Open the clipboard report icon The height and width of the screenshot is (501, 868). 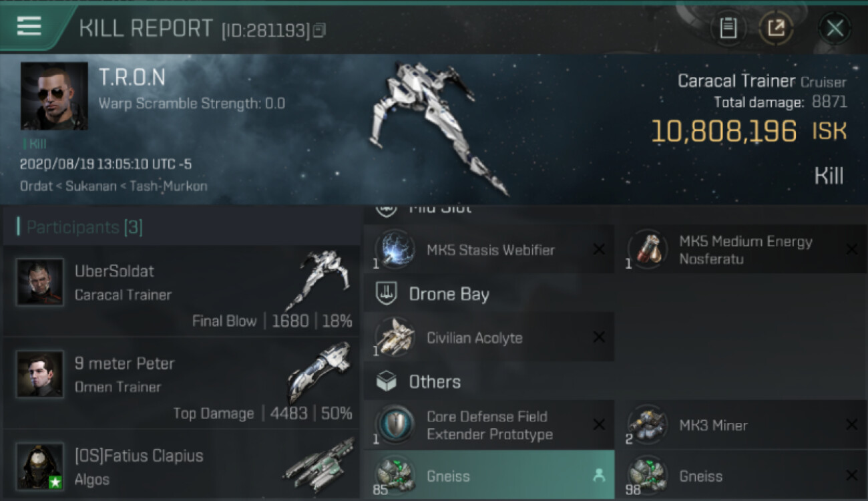tap(728, 29)
